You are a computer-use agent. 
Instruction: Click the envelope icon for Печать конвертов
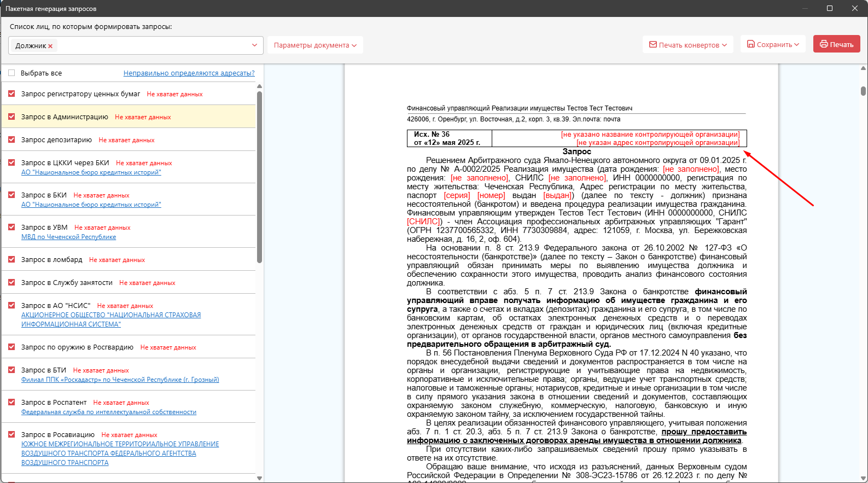tap(653, 44)
